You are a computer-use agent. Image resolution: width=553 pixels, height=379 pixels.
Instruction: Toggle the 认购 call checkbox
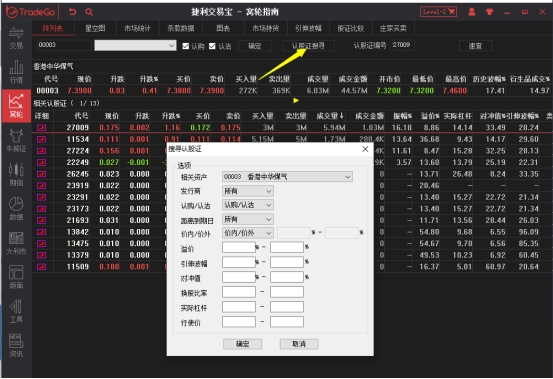(x=186, y=46)
